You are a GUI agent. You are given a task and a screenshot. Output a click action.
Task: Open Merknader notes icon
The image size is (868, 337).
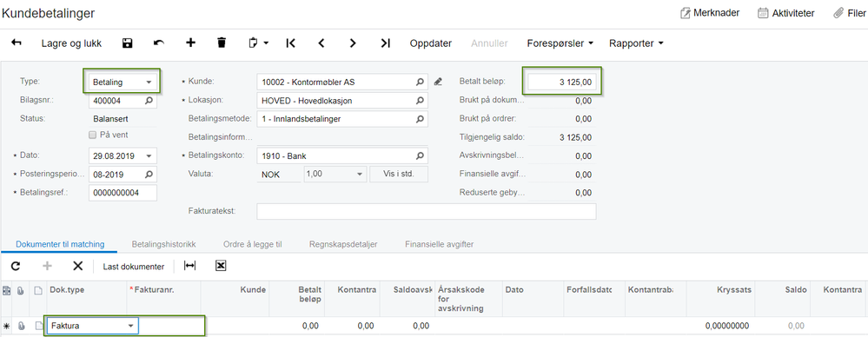click(x=686, y=13)
